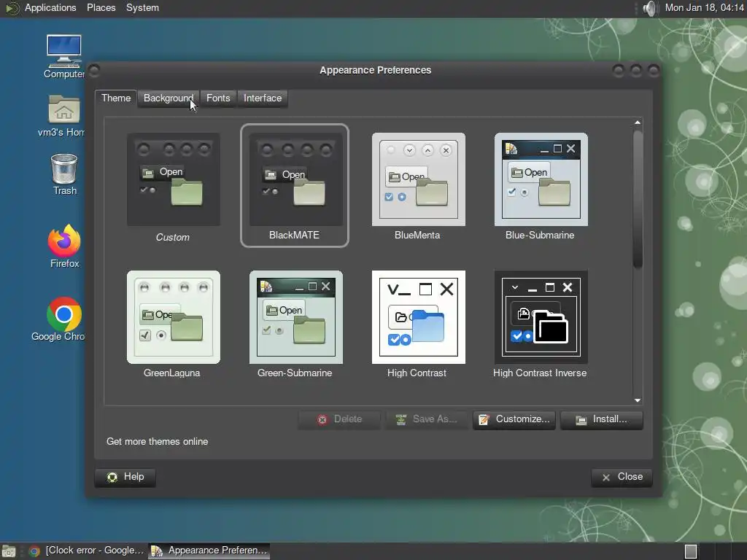The width and height of the screenshot is (747, 560).
Task: Apply the GreenLaguna theme
Action: pos(174,317)
